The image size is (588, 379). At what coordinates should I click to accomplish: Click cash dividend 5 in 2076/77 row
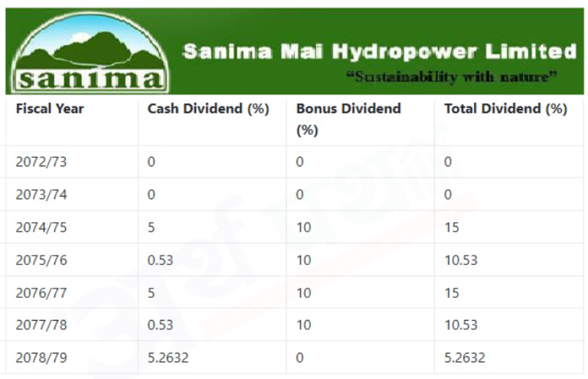(x=151, y=292)
